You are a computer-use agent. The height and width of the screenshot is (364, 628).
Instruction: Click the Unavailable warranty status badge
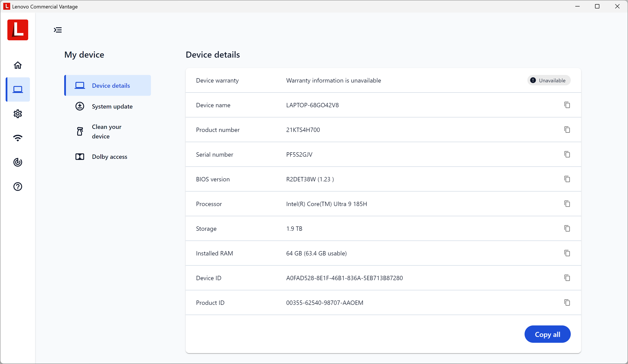pyautogui.click(x=549, y=80)
